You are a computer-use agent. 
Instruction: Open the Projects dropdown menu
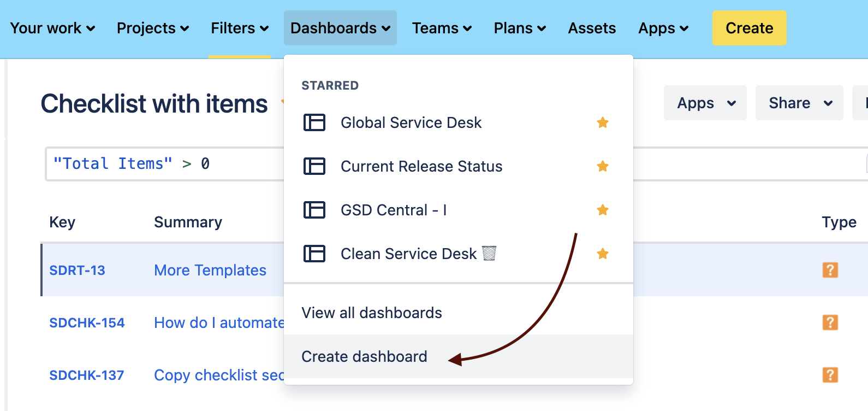[153, 28]
